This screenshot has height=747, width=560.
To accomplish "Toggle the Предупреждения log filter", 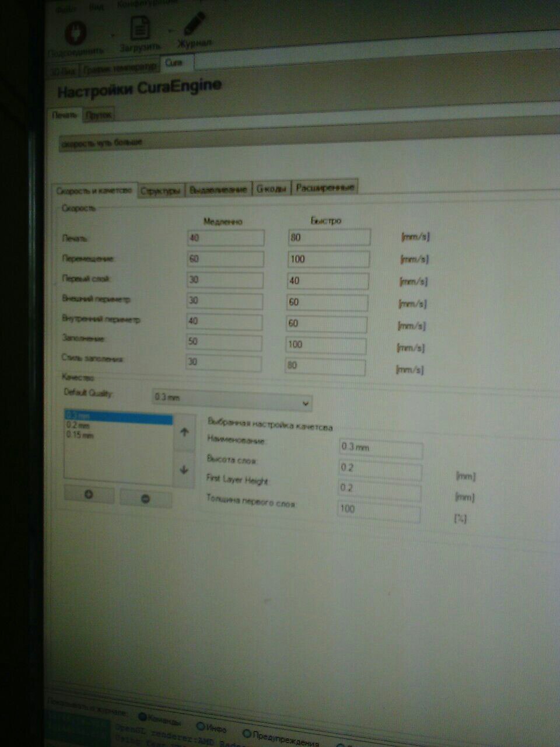I will pyautogui.click(x=281, y=738).
